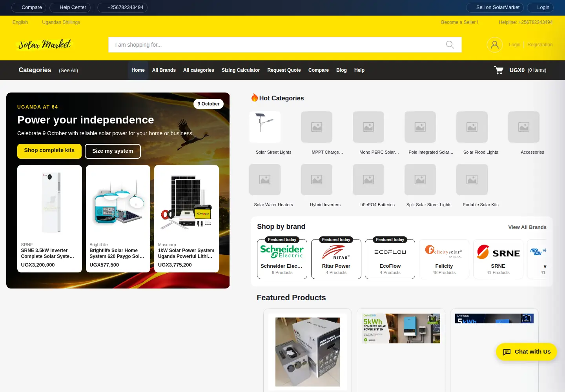Open the Solar Water Heaters category image
Screen dimensions: 565x392
click(265, 180)
